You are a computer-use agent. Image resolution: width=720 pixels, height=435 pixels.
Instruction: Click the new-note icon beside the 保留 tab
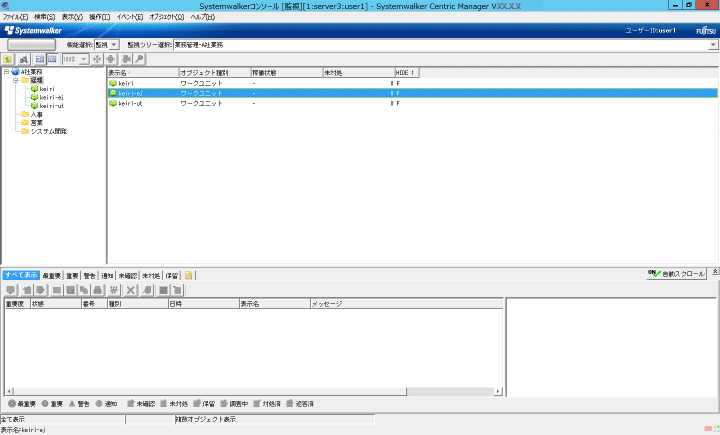(189, 275)
